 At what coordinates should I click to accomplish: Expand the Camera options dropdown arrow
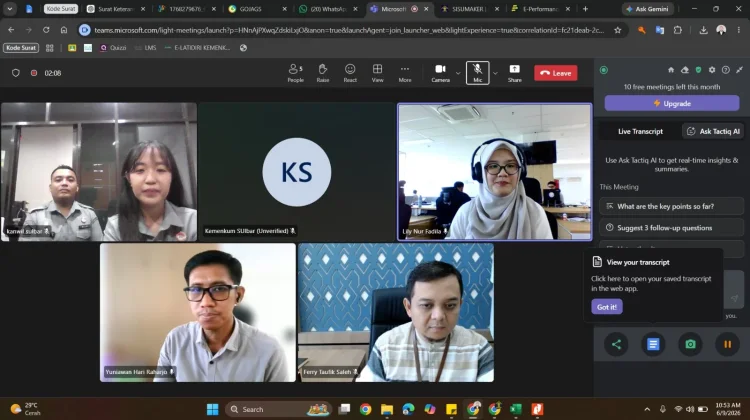pos(458,73)
